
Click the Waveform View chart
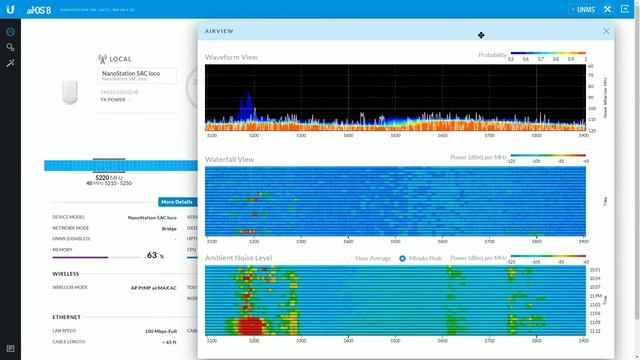395,98
